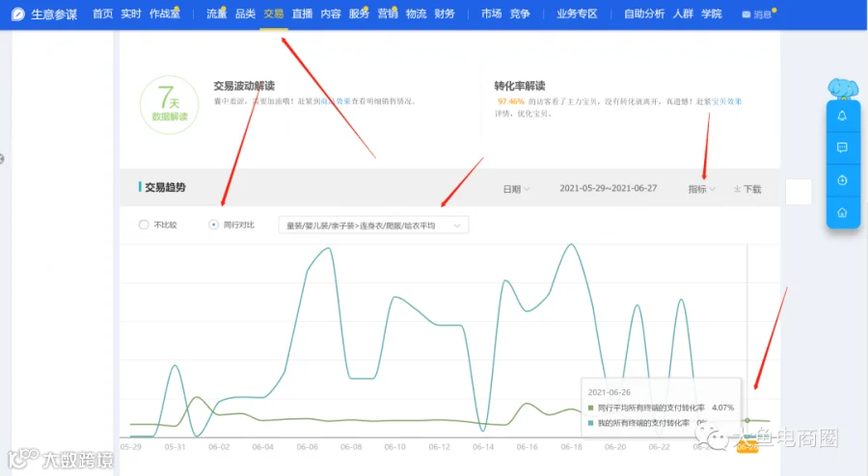The image size is (868, 476).
Task: Open the 流量 menu item
Action: [216, 13]
